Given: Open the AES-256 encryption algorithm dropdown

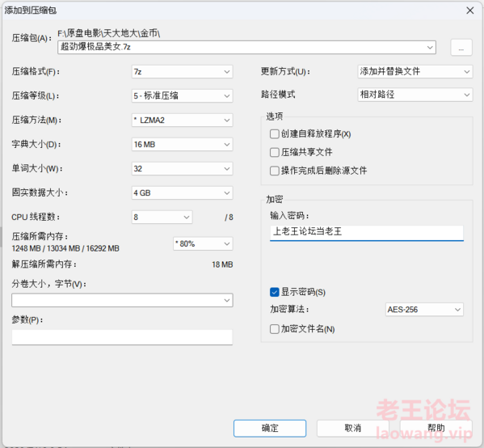Looking at the screenshot, I should 424,309.
